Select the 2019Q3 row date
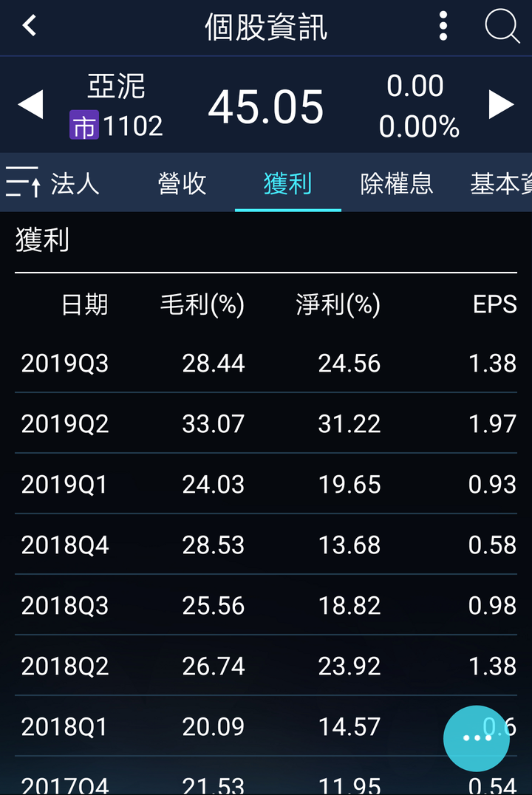This screenshot has width=532, height=795. pyautogui.click(x=65, y=364)
